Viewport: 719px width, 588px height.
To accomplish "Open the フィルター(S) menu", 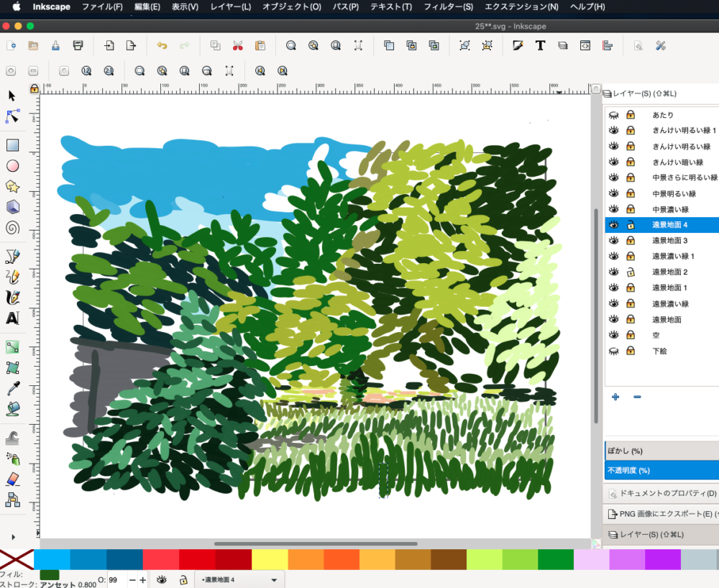I will pyautogui.click(x=448, y=7).
